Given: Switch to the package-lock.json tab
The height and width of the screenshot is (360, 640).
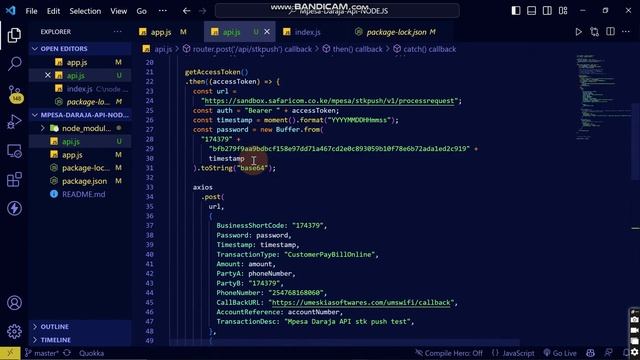Looking at the screenshot, I should (x=396, y=32).
